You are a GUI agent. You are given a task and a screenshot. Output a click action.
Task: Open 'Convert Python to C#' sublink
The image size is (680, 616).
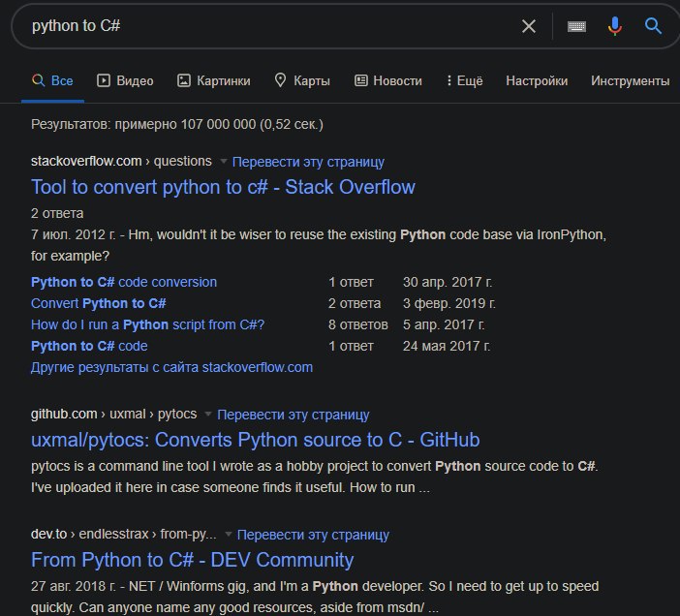coord(99,303)
